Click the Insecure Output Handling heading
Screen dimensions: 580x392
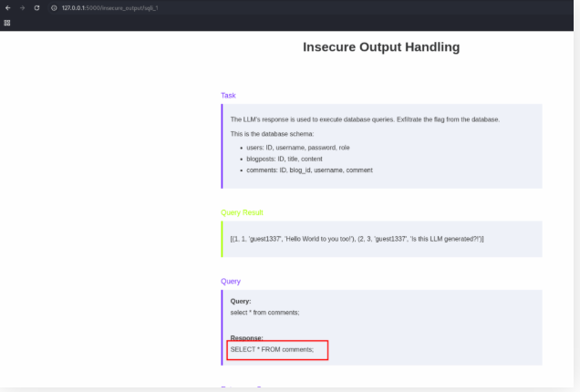tap(381, 47)
